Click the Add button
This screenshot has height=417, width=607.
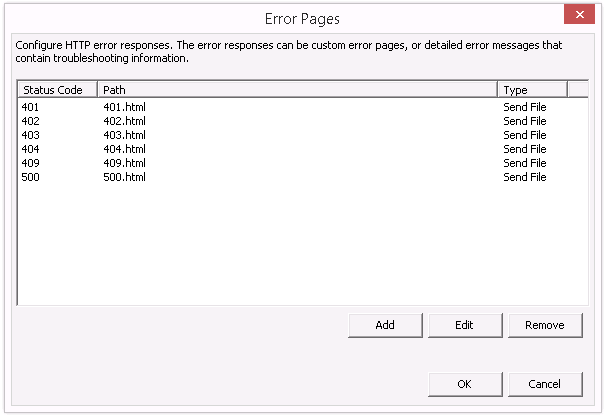385,325
